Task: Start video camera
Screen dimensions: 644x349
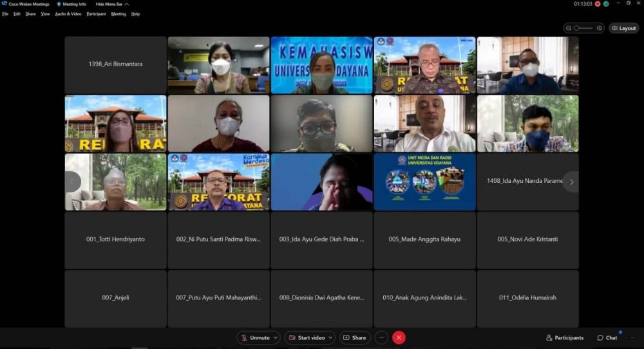Action: pos(307,338)
